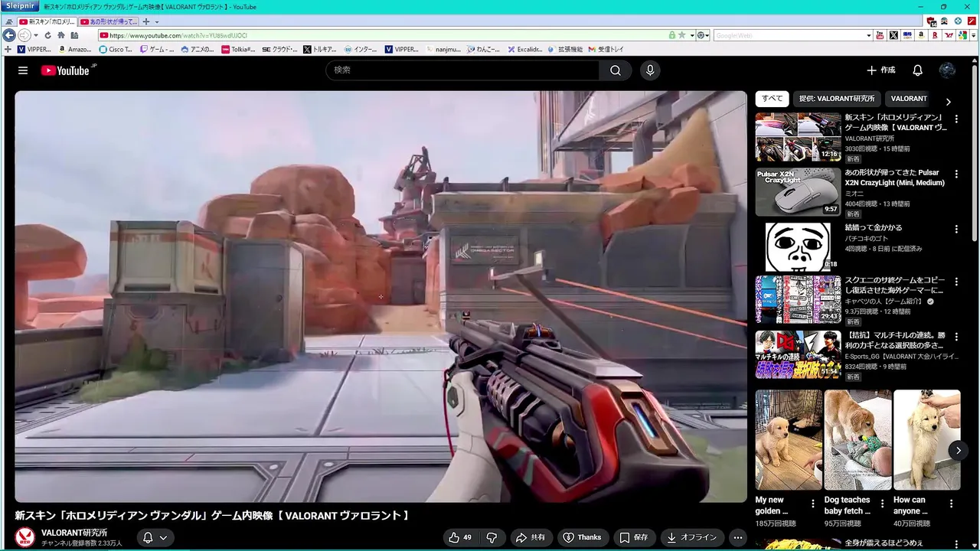Open the VALORANT研究所 channel avatar
980x551 pixels.
coord(25,537)
